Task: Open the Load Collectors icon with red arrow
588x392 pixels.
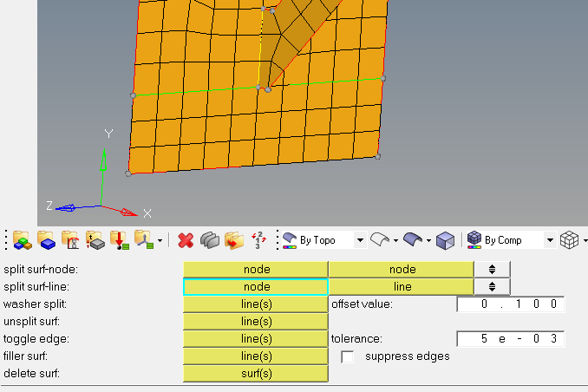Action: pyautogui.click(x=120, y=240)
